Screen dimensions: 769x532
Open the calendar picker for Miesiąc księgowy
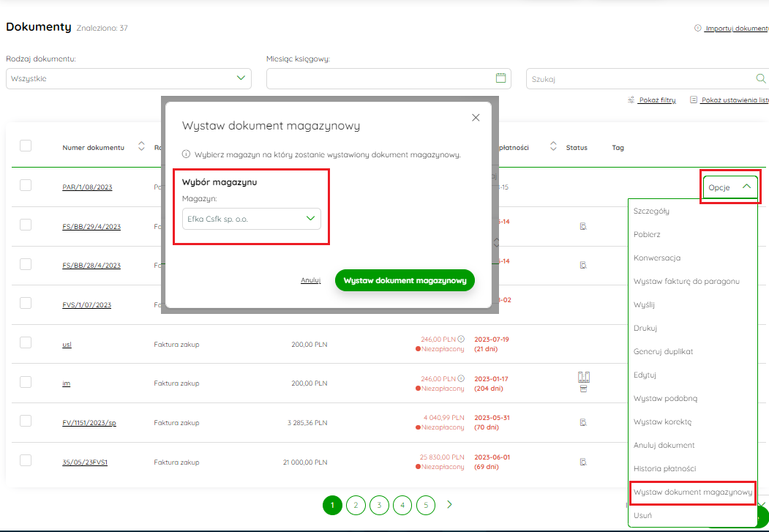500,78
